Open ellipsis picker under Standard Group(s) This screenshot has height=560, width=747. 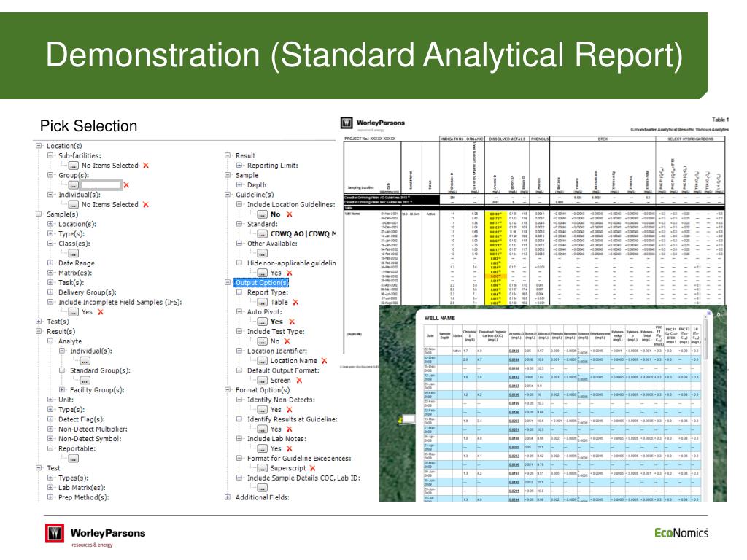point(85,381)
